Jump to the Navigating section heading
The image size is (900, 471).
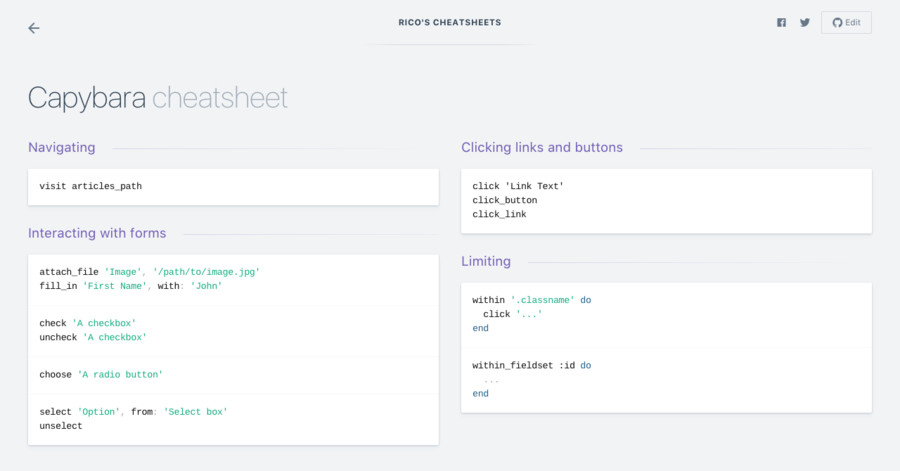tap(61, 147)
